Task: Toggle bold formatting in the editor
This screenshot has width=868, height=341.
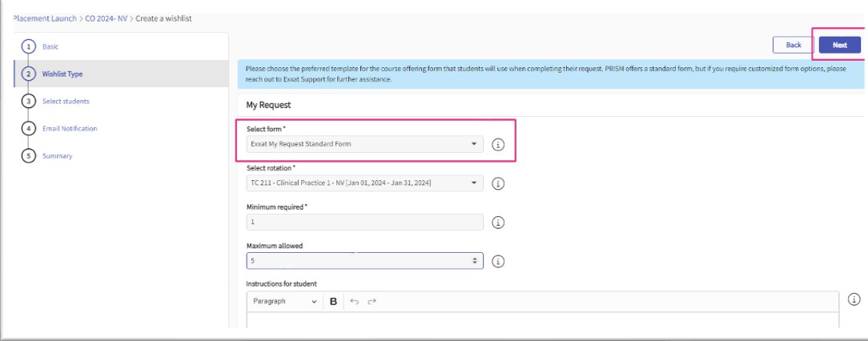Action: point(333,302)
